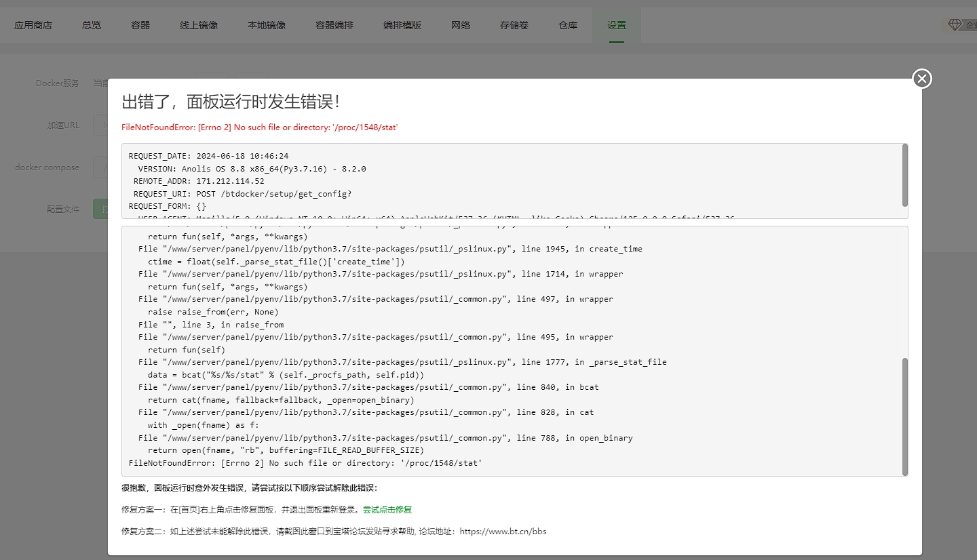The image size is (977, 560).
Task: Click the REQUEST_DATE 2024-06-18 line
Action: tap(208, 156)
